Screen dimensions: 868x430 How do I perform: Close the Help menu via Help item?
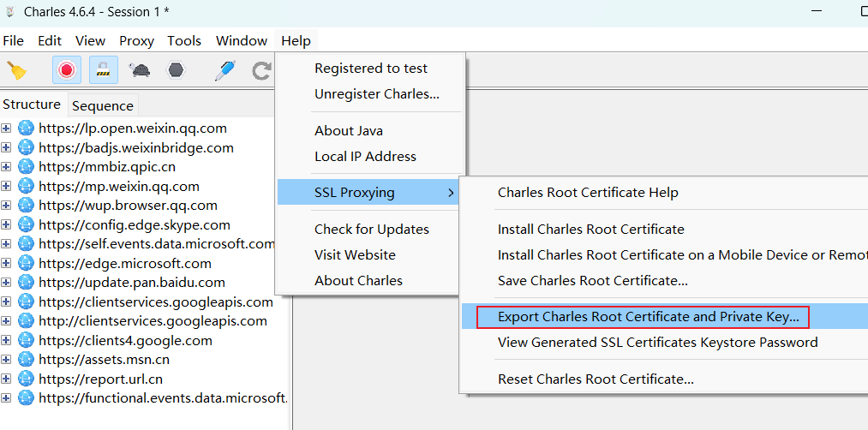[x=296, y=41]
